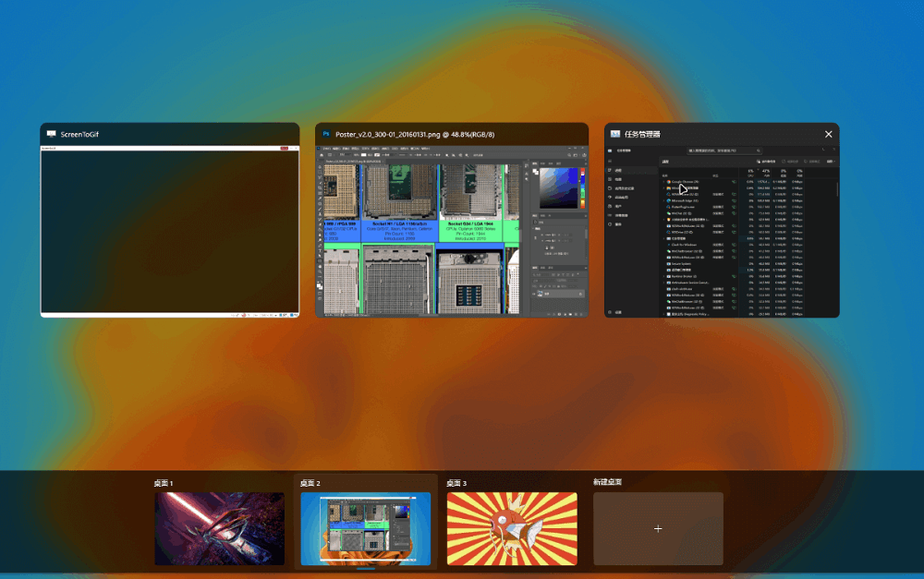924x579 pixels.
Task: Click the ScreenToGif window title icon
Action: click(52, 134)
